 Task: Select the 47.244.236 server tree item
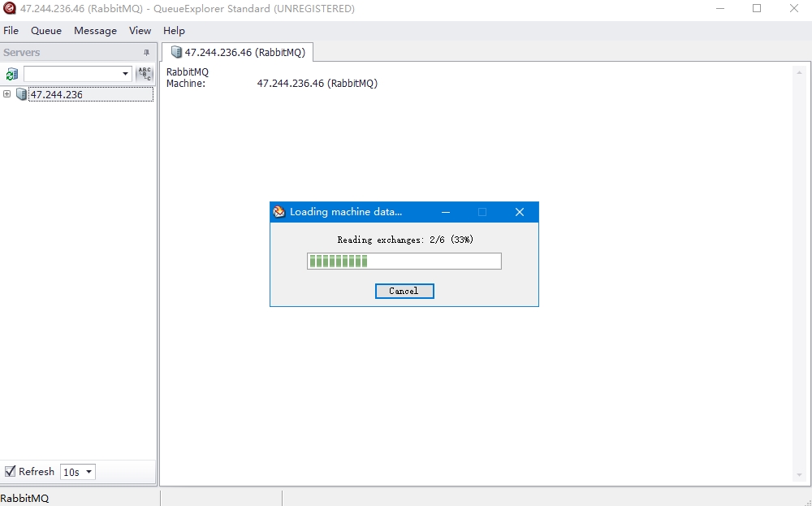[56, 94]
